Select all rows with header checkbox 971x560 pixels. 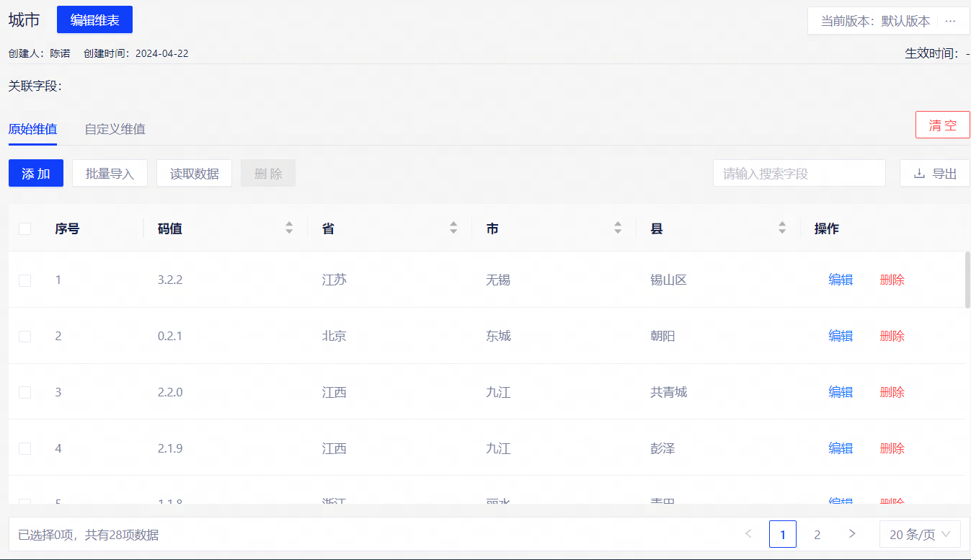pyautogui.click(x=25, y=229)
